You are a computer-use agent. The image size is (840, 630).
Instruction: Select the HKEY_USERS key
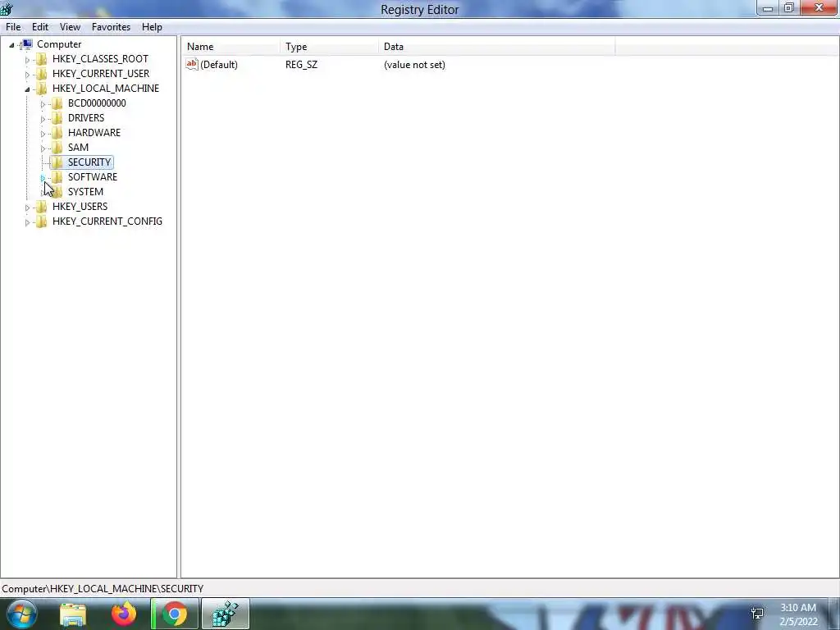[x=80, y=206]
